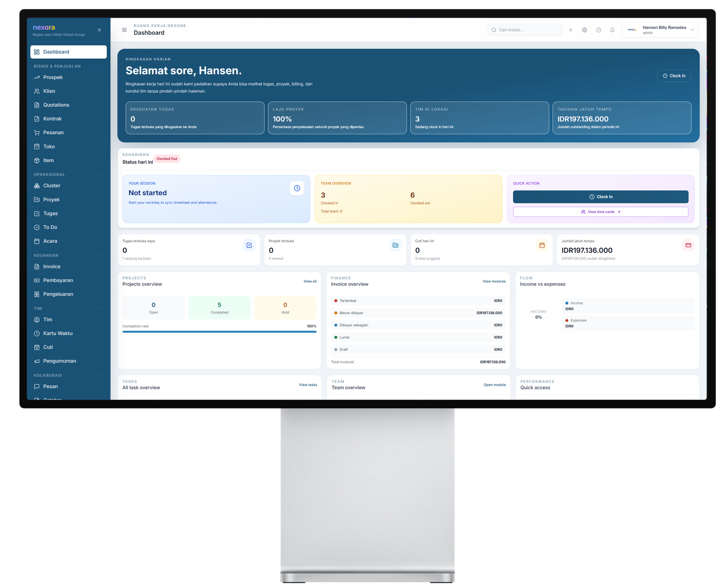Click the Kartu Waktu clock icon
This screenshot has width=722, height=588.
click(37, 334)
